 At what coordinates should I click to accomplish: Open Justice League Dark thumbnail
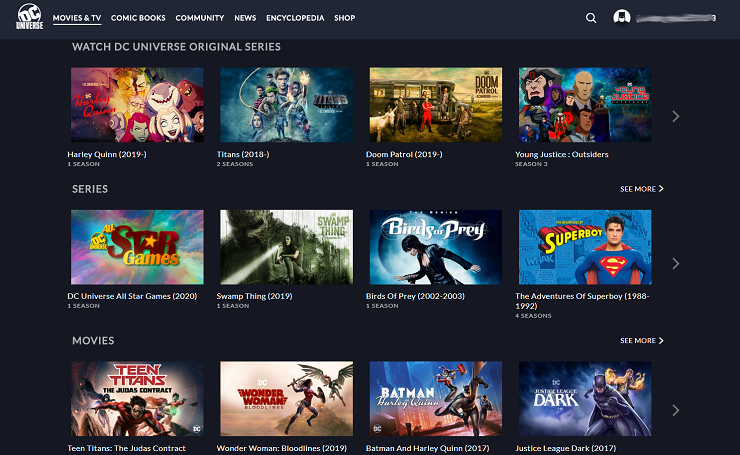[x=585, y=399]
